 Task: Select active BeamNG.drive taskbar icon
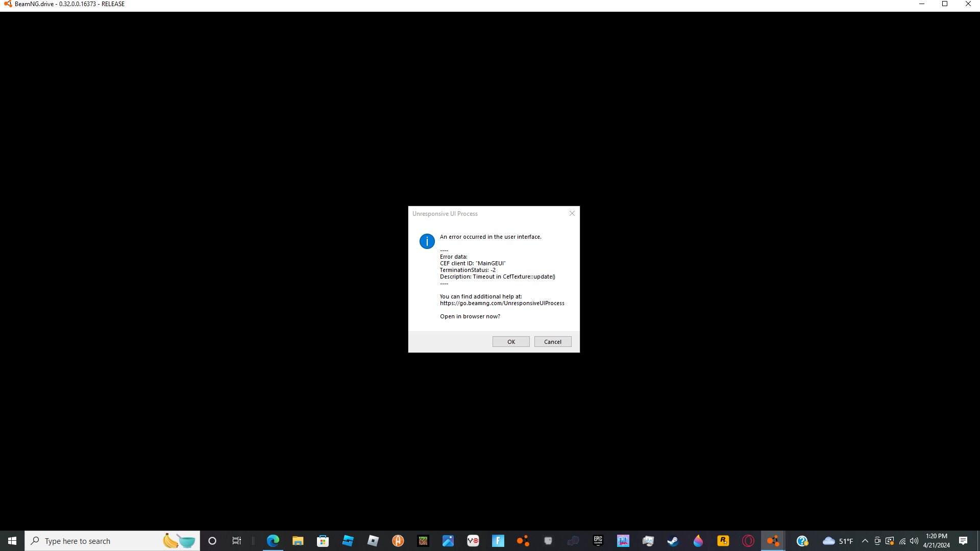[x=773, y=541]
